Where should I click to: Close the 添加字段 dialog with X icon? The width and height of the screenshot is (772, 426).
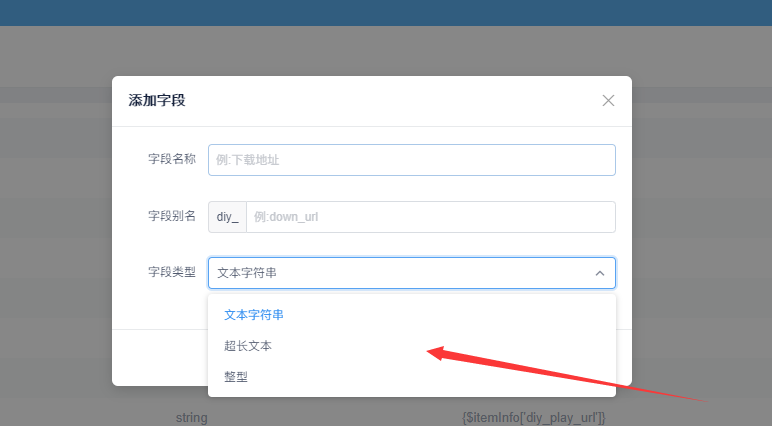click(608, 100)
